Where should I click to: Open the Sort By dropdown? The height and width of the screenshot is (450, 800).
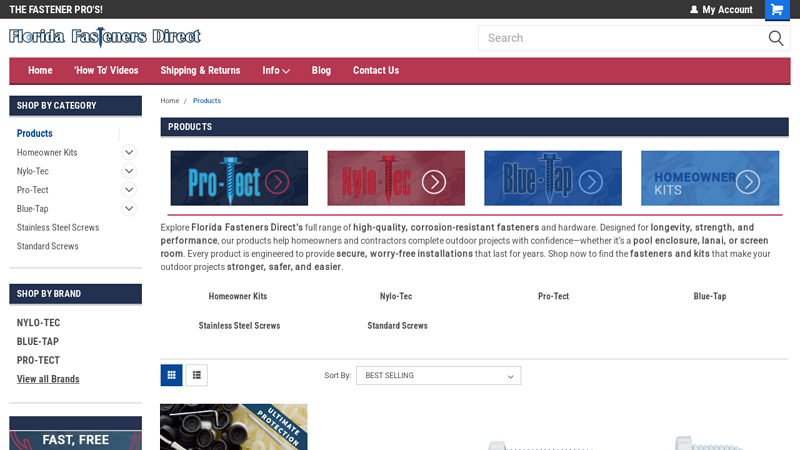tap(438, 376)
